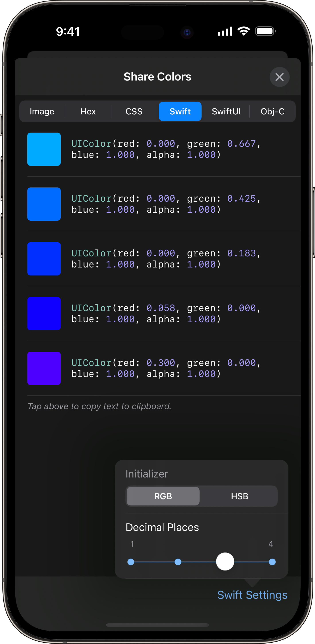Image resolution: width=315 pixels, height=644 pixels.
Task: Tap the Swift Settings link
Action: tap(252, 595)
